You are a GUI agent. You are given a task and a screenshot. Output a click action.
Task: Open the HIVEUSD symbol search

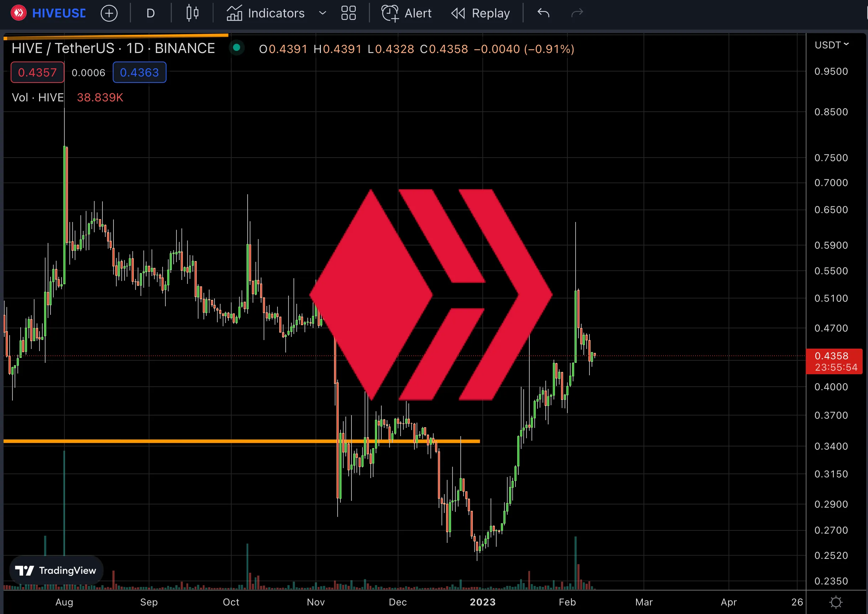tap(59, 13)
